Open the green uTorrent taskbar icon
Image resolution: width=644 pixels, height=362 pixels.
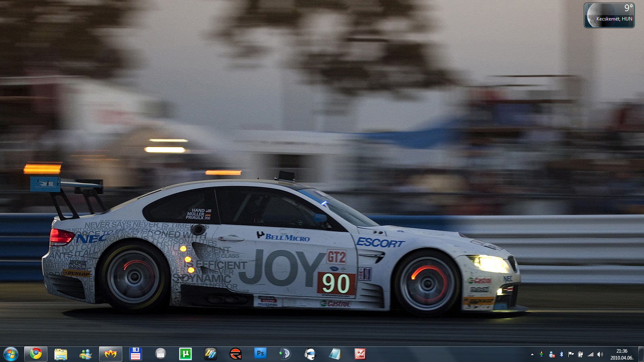click(x=186, y=354)
